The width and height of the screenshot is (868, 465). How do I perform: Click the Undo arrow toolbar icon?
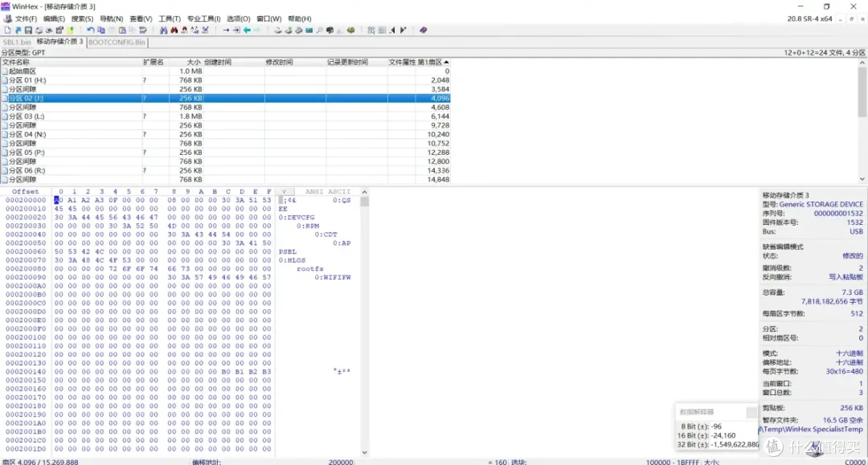tap(91, 31)
